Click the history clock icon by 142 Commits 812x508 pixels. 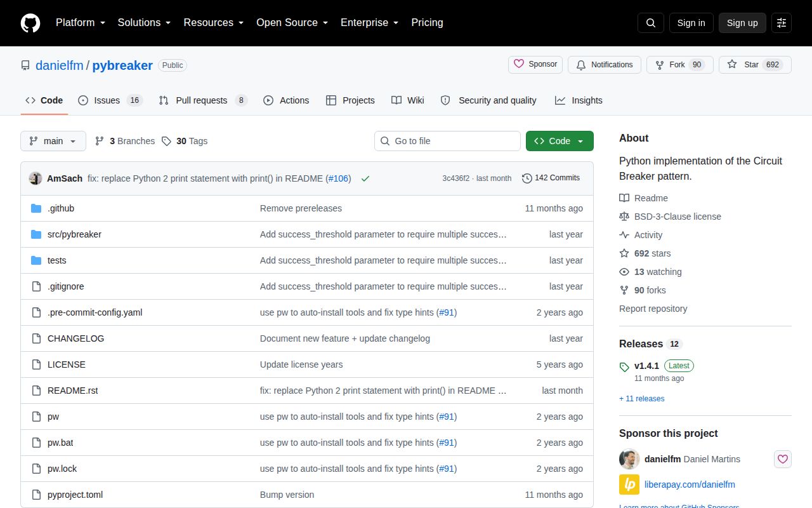point(527,178)
